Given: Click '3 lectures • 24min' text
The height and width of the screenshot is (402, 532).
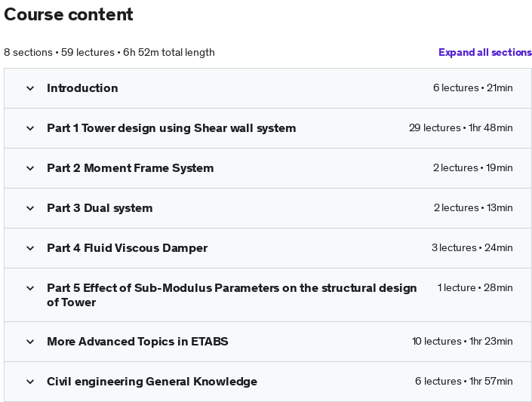Looking at the screenshot, I should click(x=472, y=248).
